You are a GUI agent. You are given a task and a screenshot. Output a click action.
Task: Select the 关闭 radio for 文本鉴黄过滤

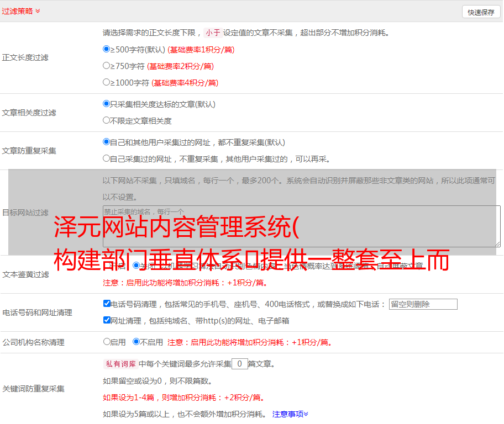click(136, 266)
